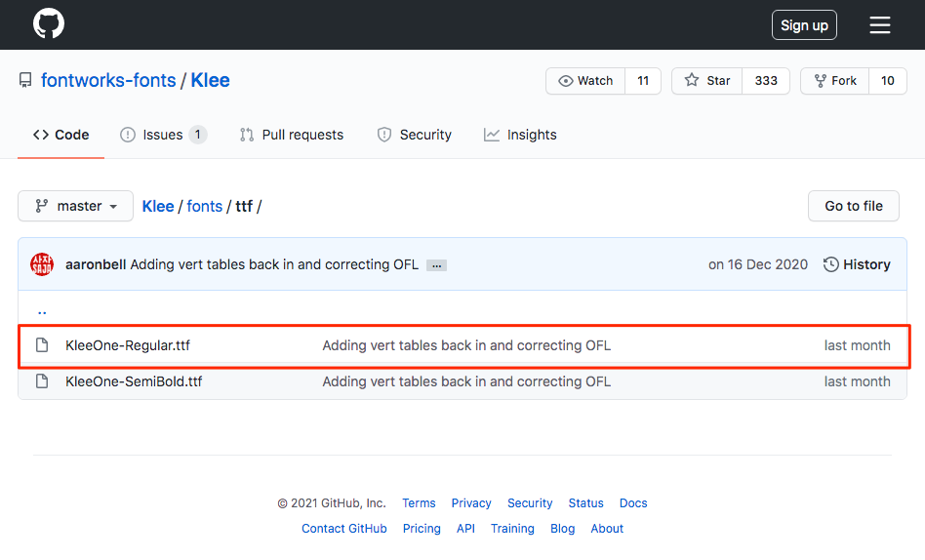Open the stargazers count 333
The height and width of the screenshot is (560, 925).
coord(766,81)
